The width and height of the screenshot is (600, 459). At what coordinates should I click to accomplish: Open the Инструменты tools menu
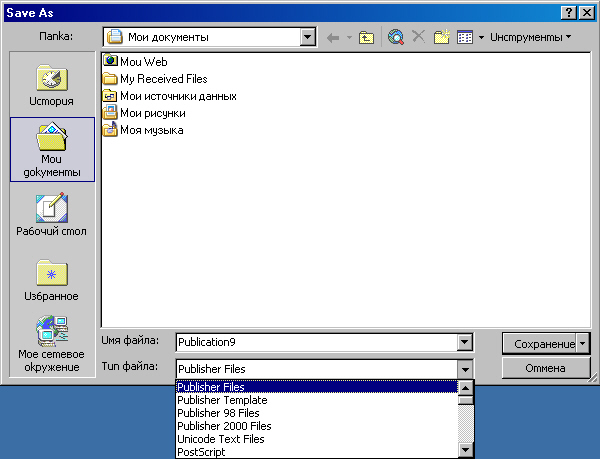(530, 37)
